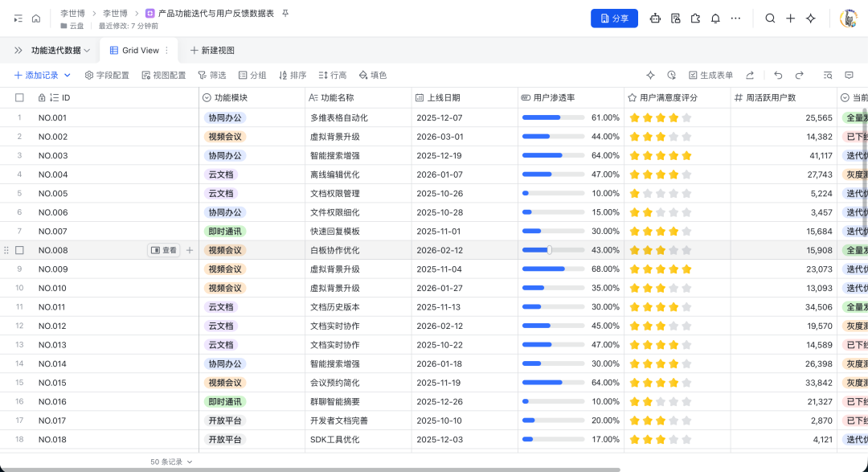Click the blue 分享 share button
The height and width of the screenshot is (472, 868).
point(614,18)
